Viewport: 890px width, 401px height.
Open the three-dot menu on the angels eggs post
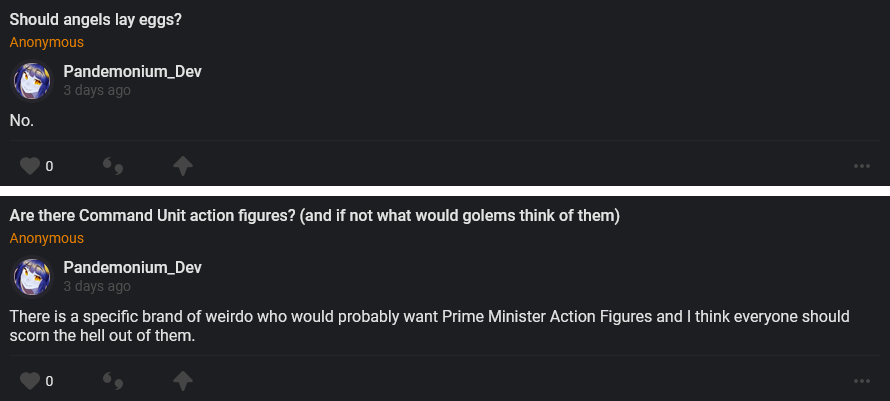tap(862, 166)
